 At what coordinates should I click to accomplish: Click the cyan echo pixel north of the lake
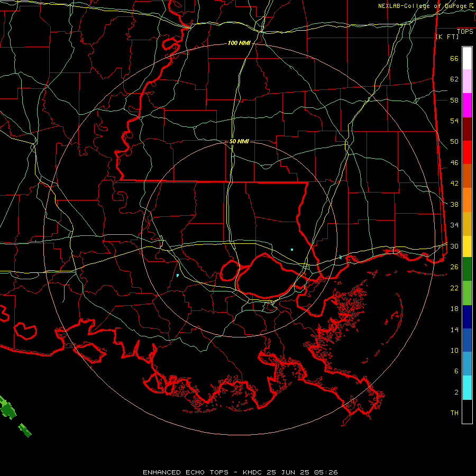(292, 250)
